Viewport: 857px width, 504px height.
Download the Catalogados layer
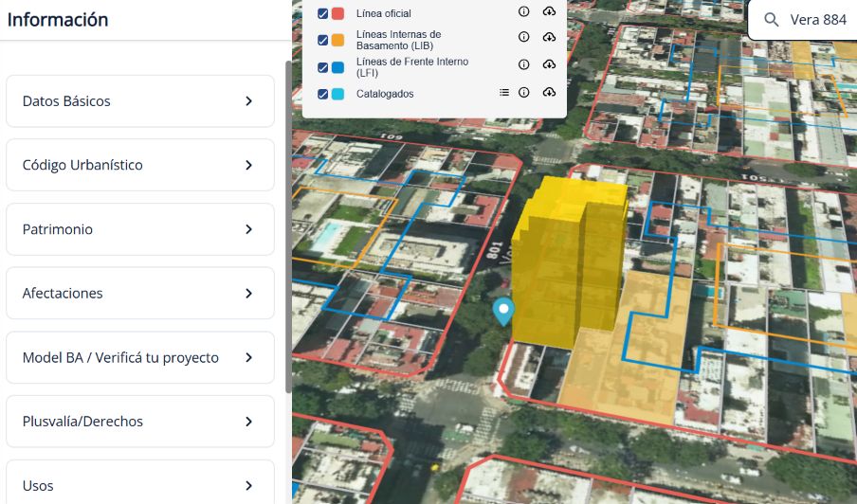[x=549, y=93]
